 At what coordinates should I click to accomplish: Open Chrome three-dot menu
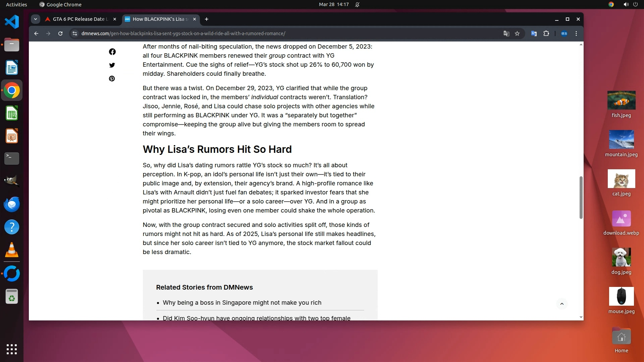[x=576, y=34]
